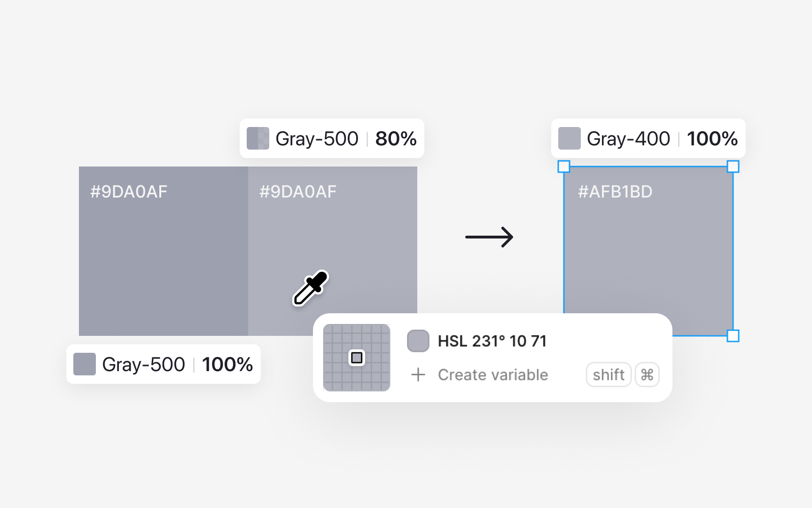Click the right-pointing arrow icon

coord(489,237)
